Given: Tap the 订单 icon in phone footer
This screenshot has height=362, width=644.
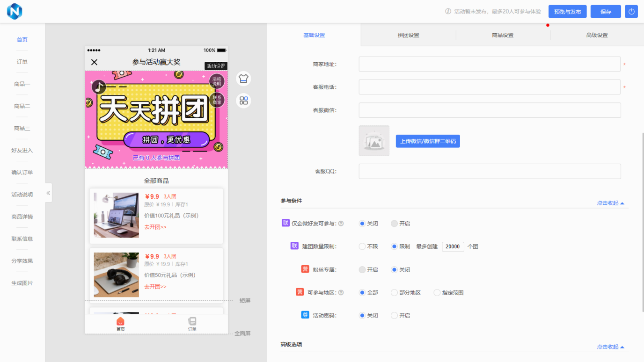Looking at the screenshot, I should [x=192, y=322].
